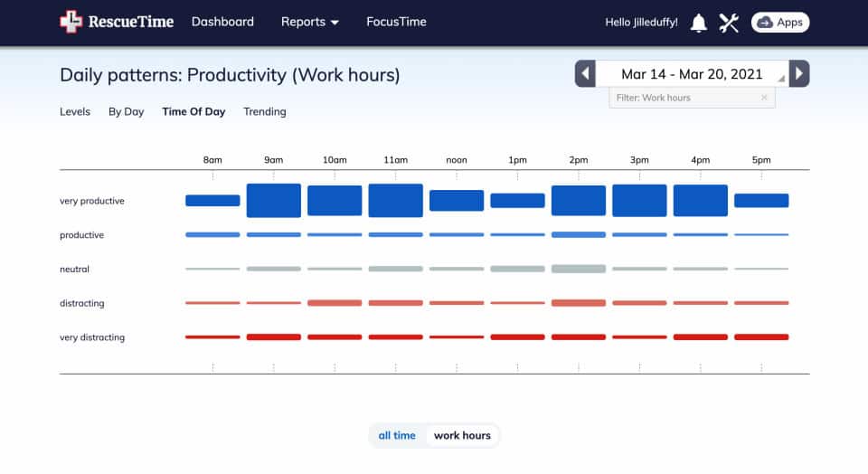The width and height of the screenshot is (868, 474).
Task: Open the tools and settings icon
Action: pyautogui.click(x=729, y=23)
